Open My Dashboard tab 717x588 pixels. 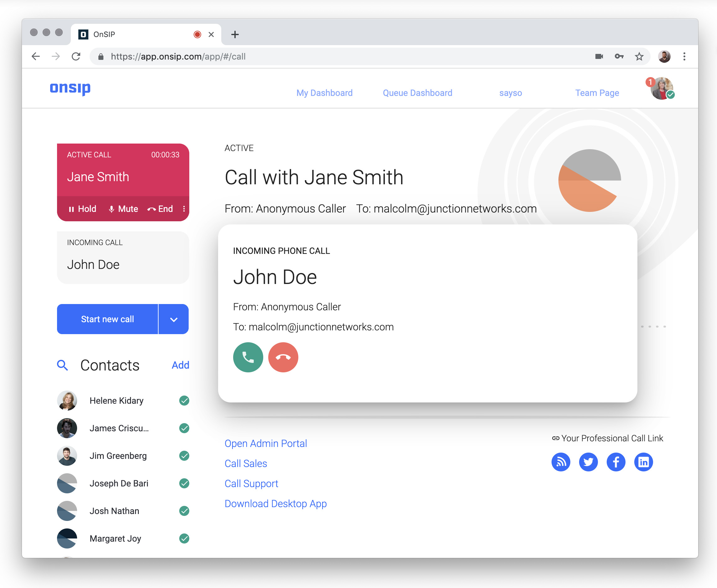[x=324, y=93]
